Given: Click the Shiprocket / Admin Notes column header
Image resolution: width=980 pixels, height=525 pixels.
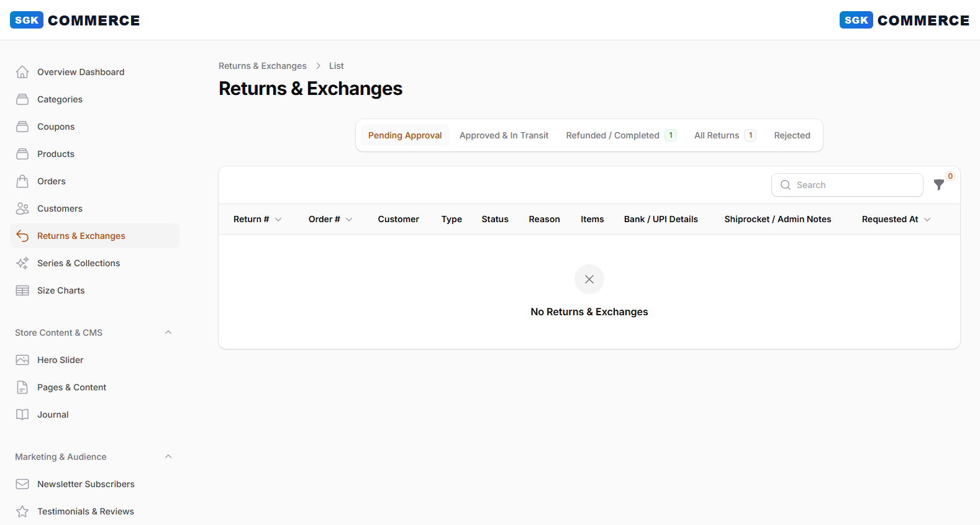Looking at the screenshot, I should (x=778, y=219).
